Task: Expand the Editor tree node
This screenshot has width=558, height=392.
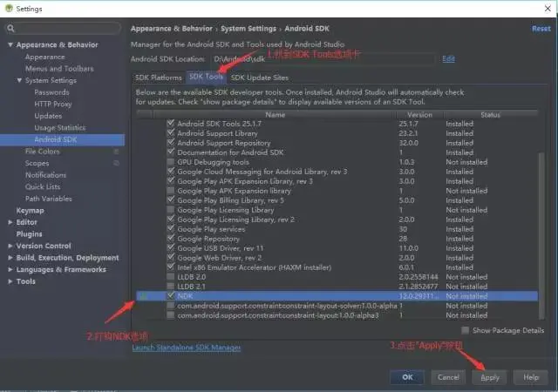Action: (x=10, y=222)
